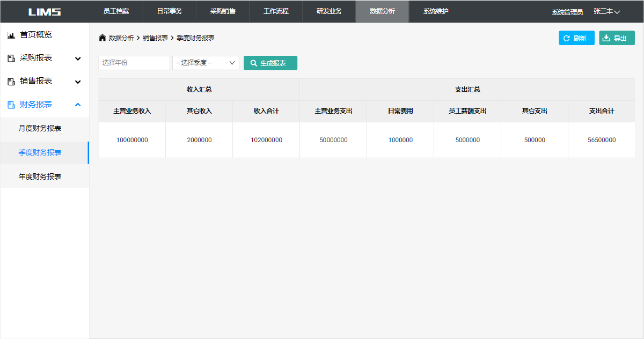Open the 员工档案 top menu
The width and height of the screenshot is (644, 339).
116,11
